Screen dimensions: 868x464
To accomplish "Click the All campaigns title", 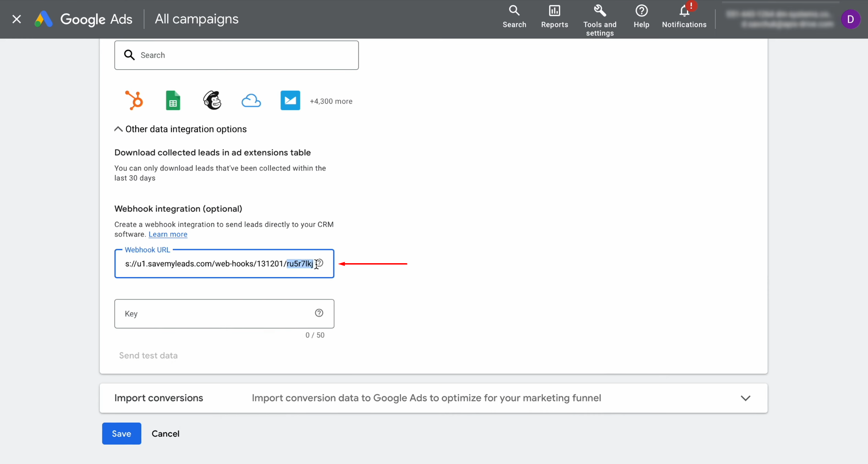I will pos(197,19).
